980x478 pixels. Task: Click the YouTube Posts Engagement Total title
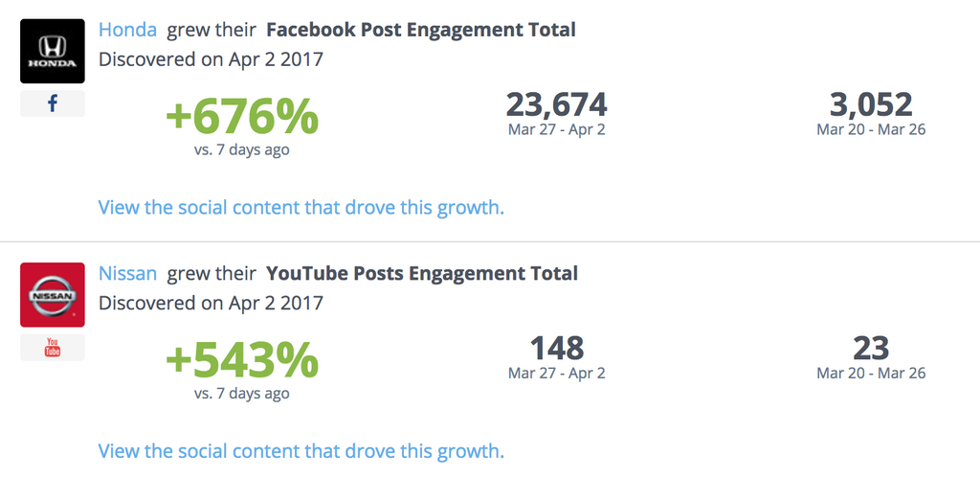pyautogui.click(x=421, y=274)
